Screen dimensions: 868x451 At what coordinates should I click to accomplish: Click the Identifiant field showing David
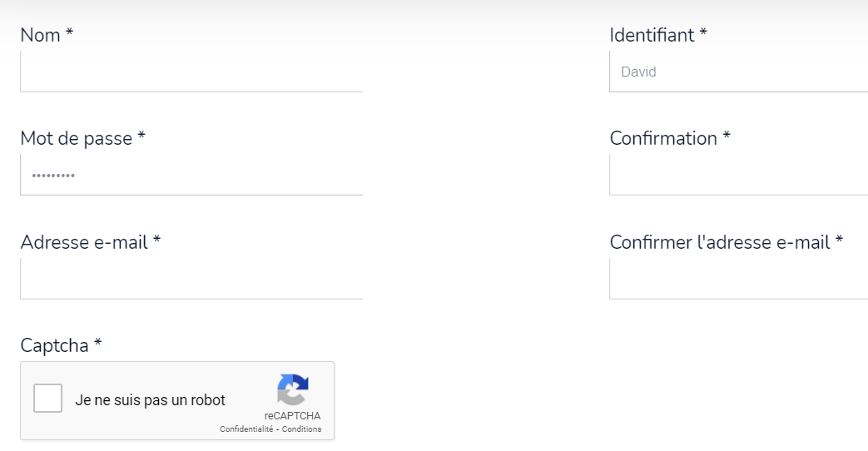[738, 72]
